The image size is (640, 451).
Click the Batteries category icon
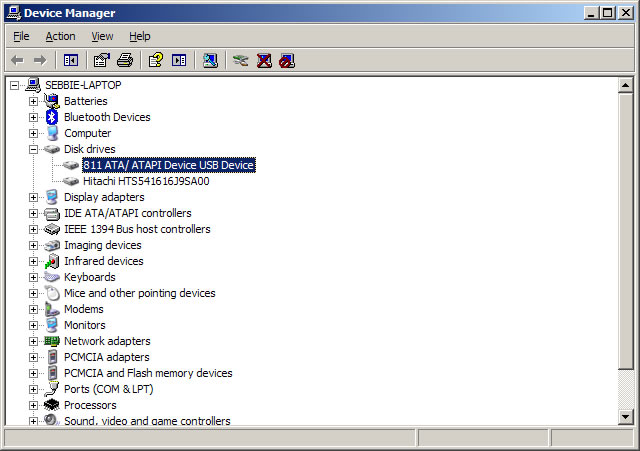point(52,101)
